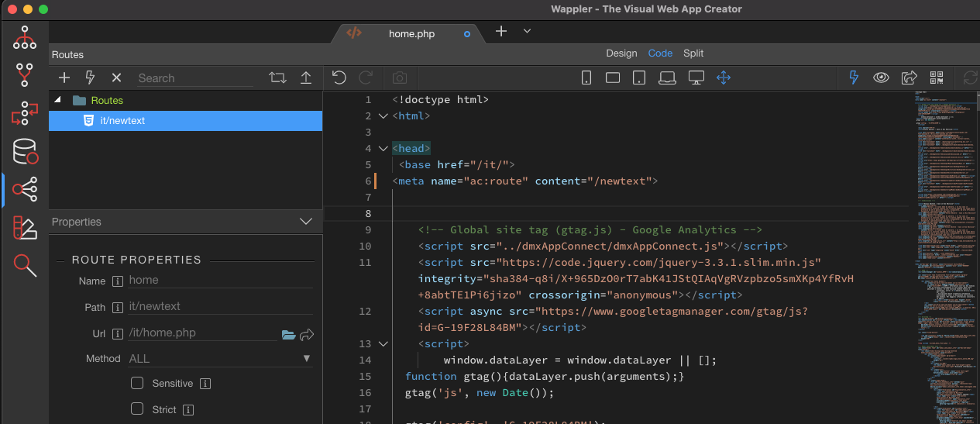Select the it/newtext route row
Screen dimensions: 980x424
(186, 121)
